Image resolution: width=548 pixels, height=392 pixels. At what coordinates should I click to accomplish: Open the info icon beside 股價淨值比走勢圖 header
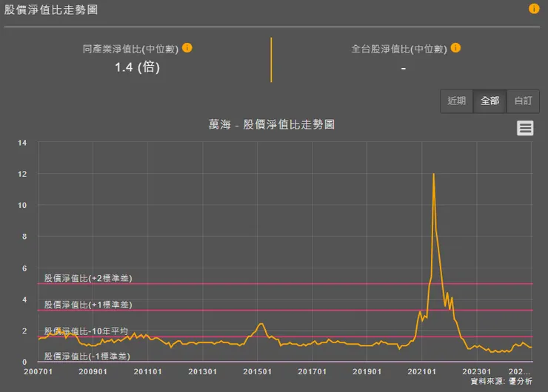point(534,8)
